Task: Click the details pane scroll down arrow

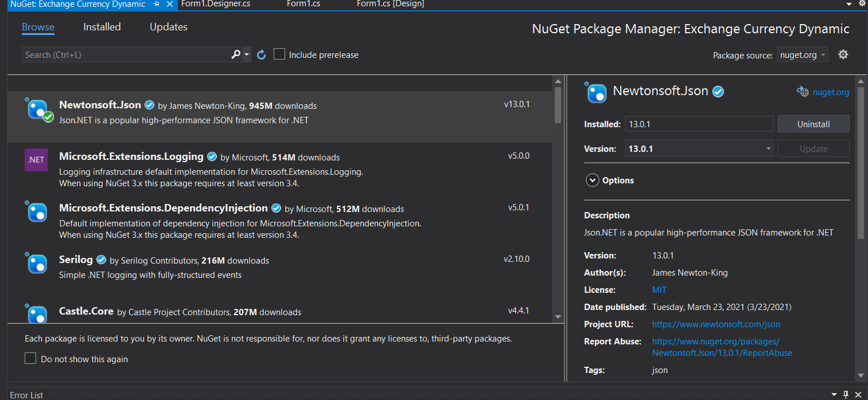Action: pyautogui.click(x=861, y=375)
